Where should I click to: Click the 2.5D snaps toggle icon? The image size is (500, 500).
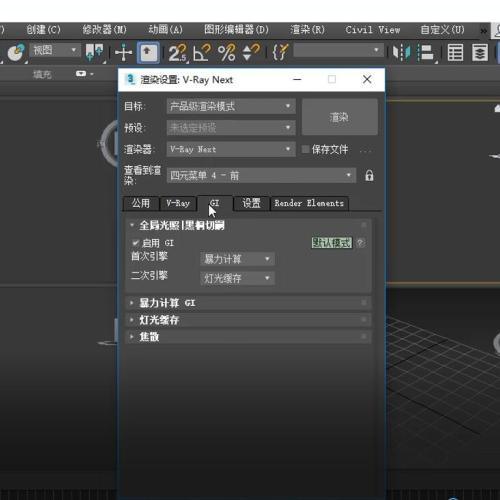(177, 53)
